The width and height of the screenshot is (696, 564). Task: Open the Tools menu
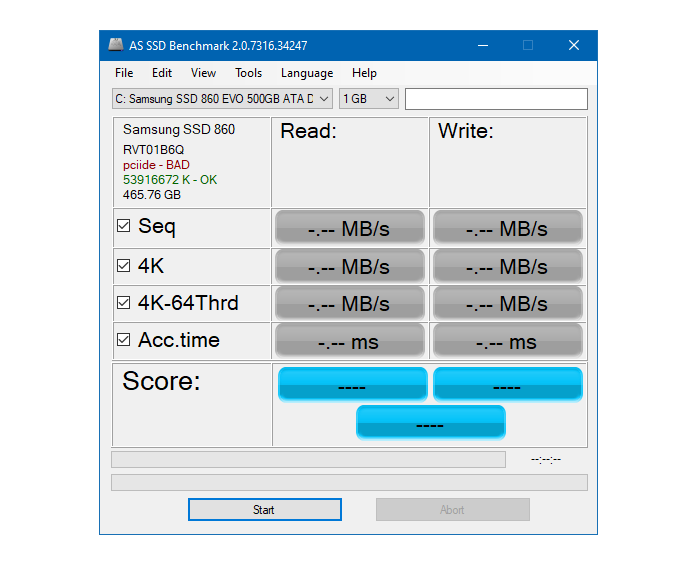click(x=249, y=73)
